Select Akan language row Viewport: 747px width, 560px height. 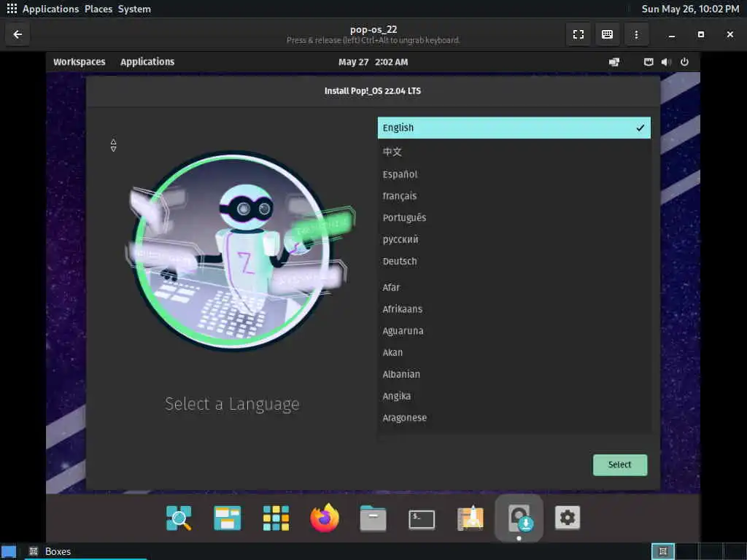pyautogui.click(x=514, y=352)
